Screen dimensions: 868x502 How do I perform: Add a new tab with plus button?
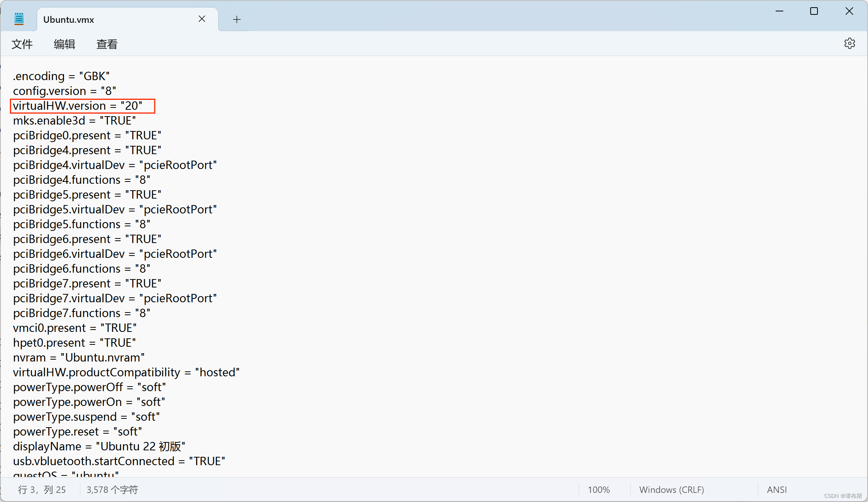tap(237, 19)
